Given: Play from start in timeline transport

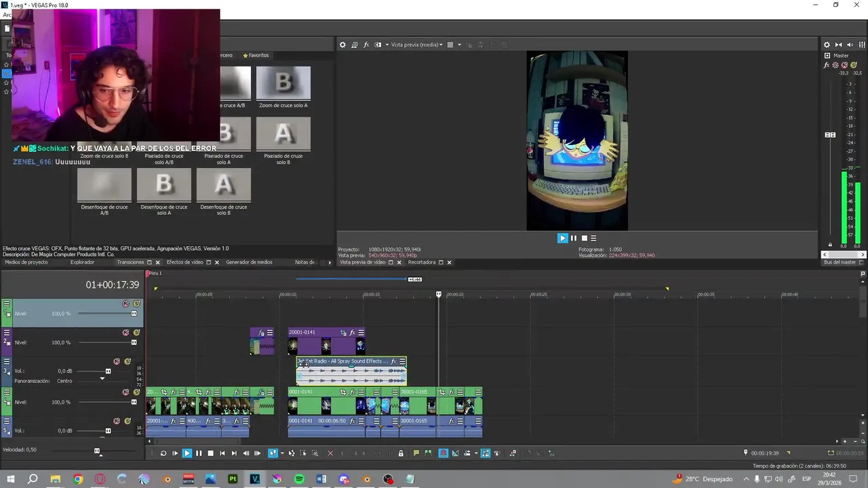Looking at the screenshot, I should coord(175,453).
